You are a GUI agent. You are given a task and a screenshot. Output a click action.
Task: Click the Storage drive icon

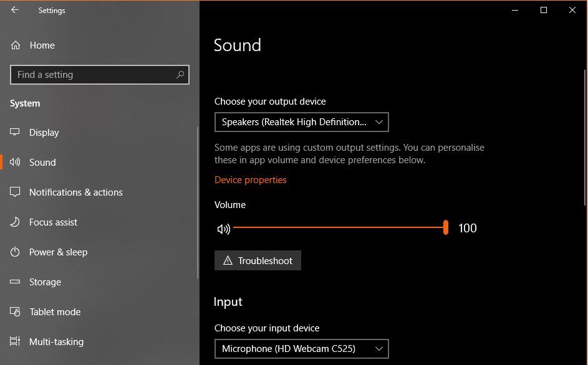point(15,282)
